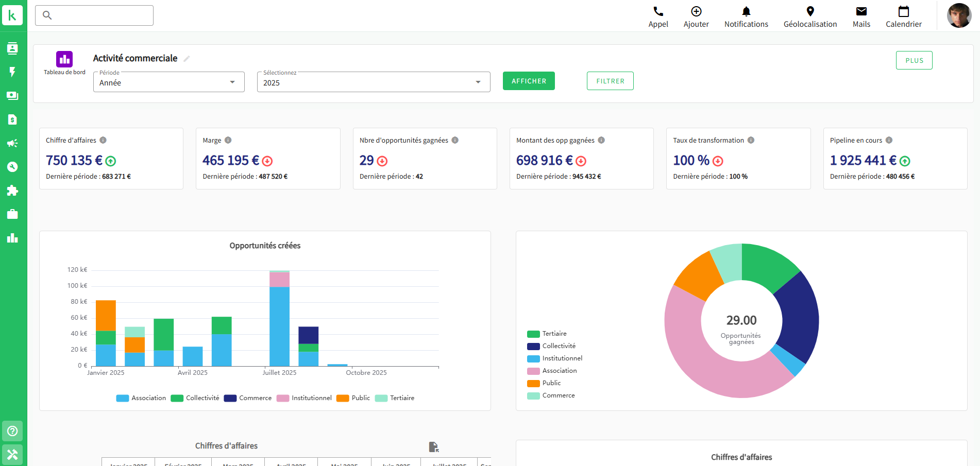Image resolution: width=980 pixels, height=466 pixels.
Task: Open the FILTRER options
Action: [x=610, y=81]
